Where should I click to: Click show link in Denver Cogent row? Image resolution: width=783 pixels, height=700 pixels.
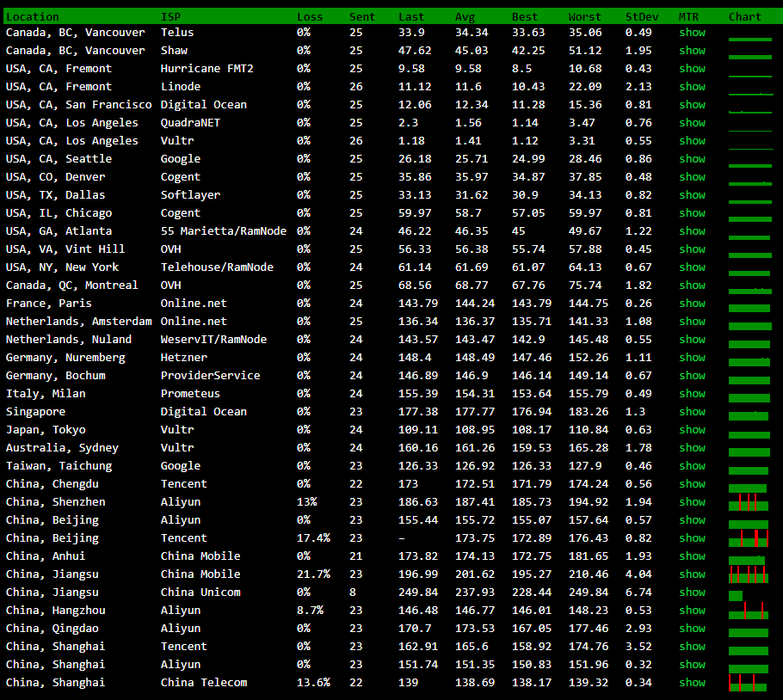coord(692,176)
